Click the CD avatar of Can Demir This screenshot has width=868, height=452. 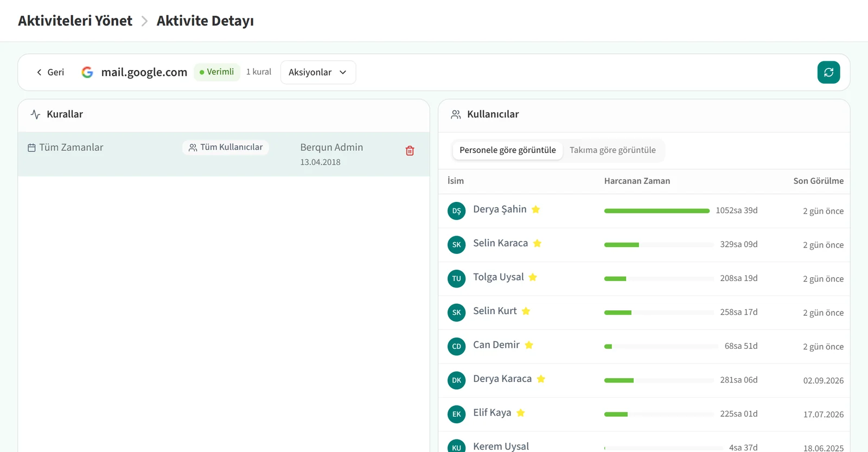coord(457,346)
